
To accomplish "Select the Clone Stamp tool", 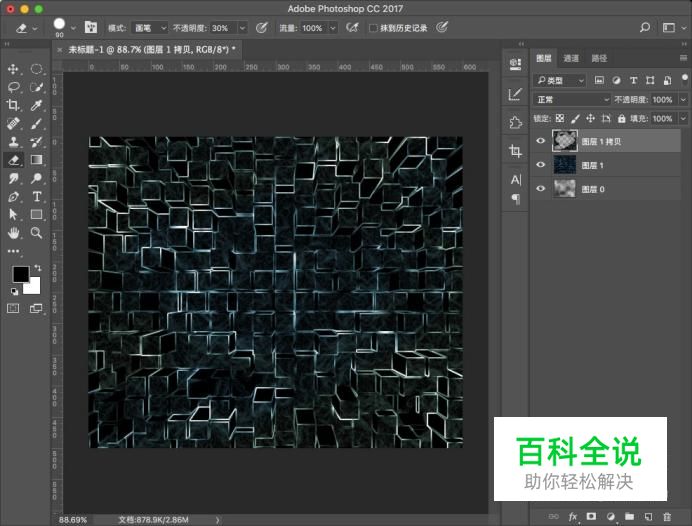I will point(13,141).
